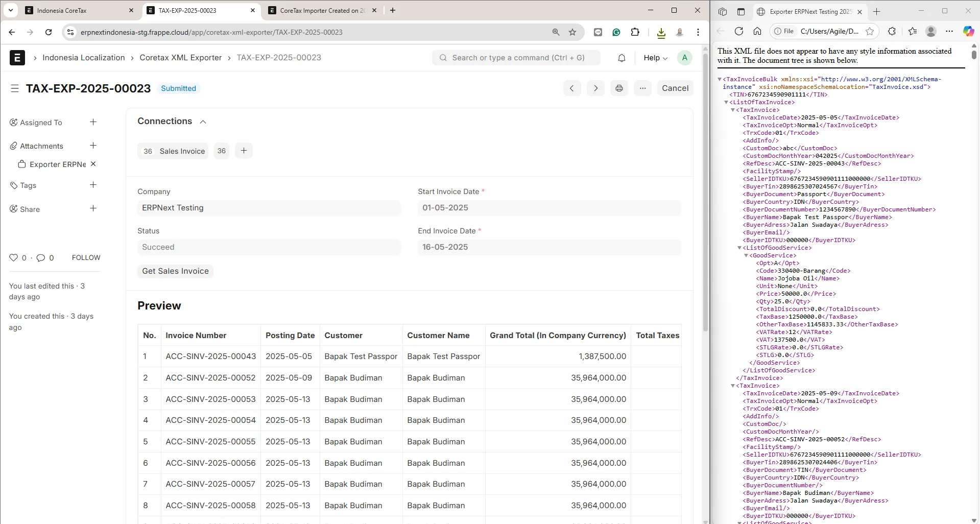Open Edge settings and more ellipsis

click(949, 31)
